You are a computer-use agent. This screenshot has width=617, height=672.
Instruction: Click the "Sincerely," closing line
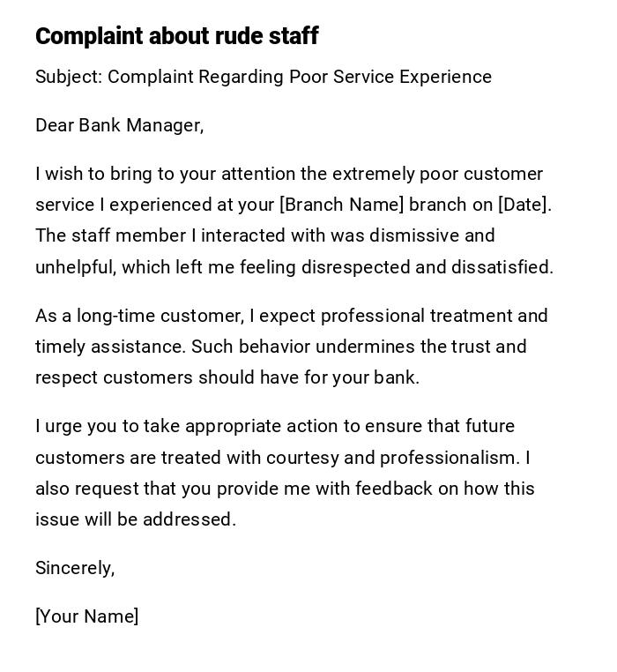click(x=75, y=568)
